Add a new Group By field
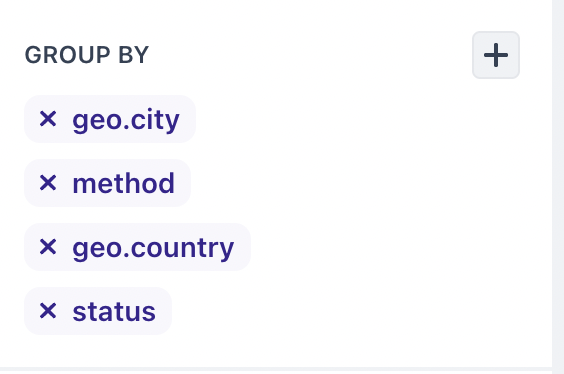This screenshot has height=374, width=564. click(x=496, y=55)
